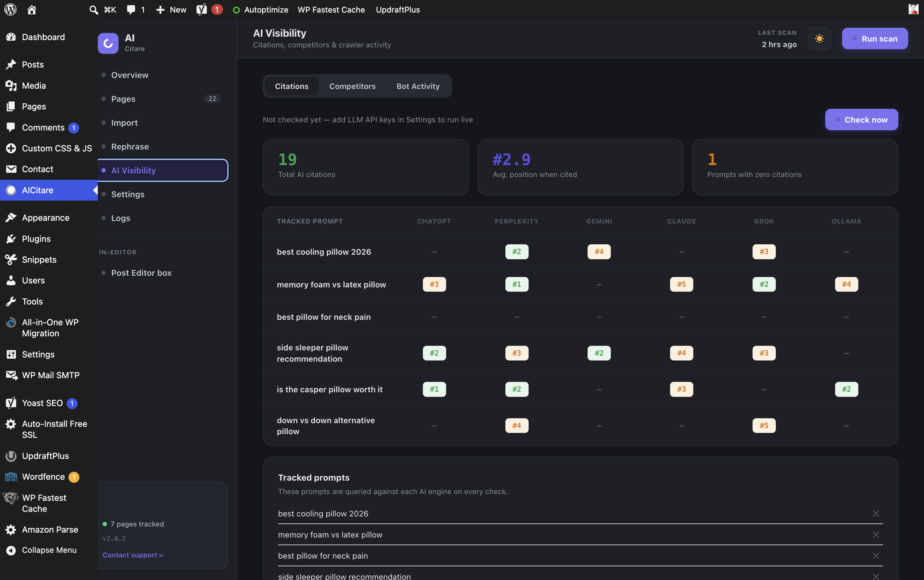The width and height of the screenshot is (924, 580).
Task: Switch to the Citations tab
Action: 291,86
